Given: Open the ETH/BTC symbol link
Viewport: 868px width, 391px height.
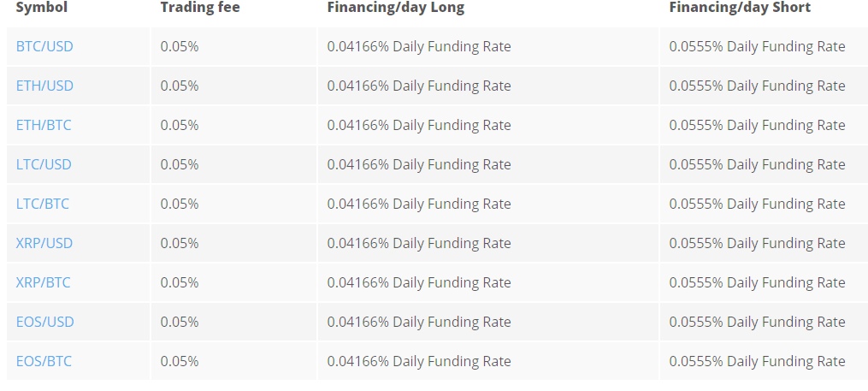Looking at the screenshot, I should [x=44, y=125].
